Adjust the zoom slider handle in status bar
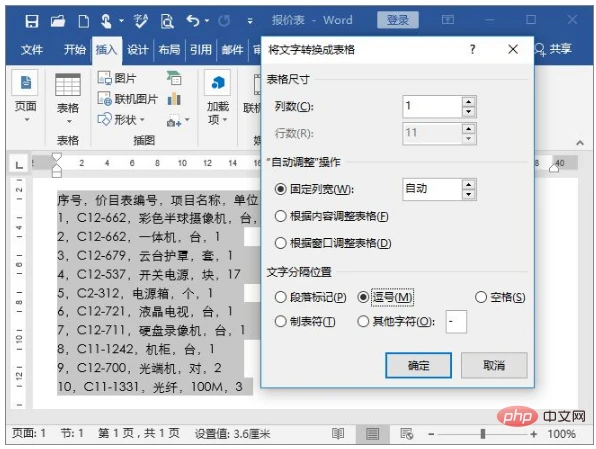The image size is (596, 449). tap(483, 433)
